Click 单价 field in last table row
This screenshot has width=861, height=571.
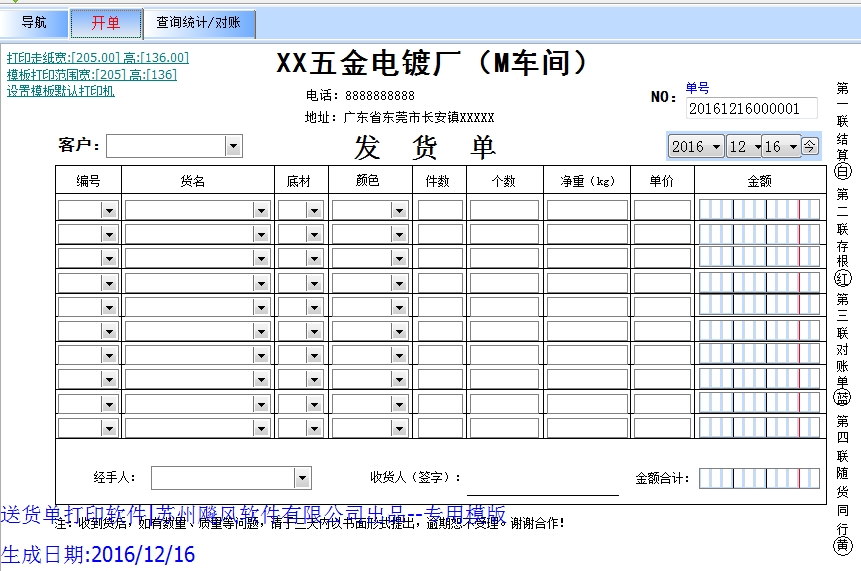click(662, 428)
